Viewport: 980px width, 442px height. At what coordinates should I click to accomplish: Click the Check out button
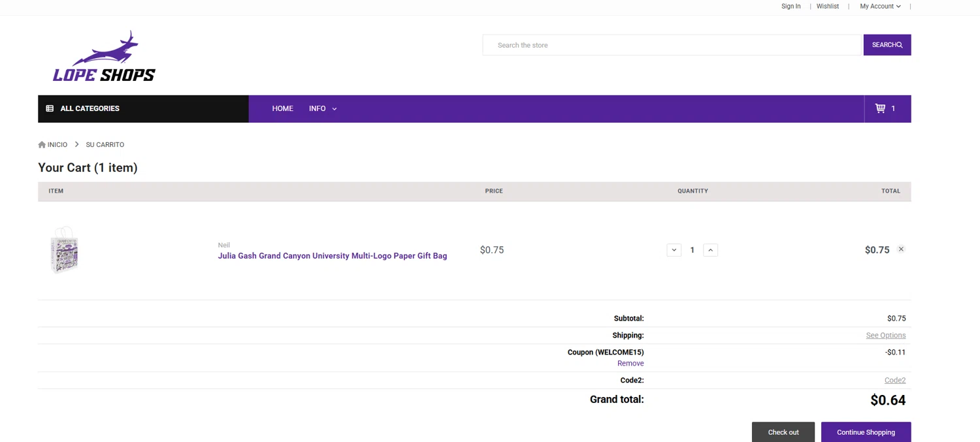[783, 432]
